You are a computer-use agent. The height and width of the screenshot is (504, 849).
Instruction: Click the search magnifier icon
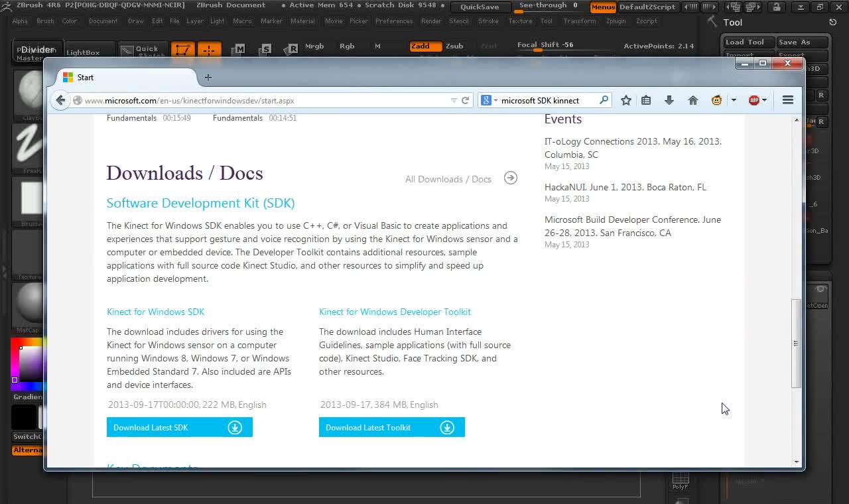pyautogui.click(x=604, y=100)
